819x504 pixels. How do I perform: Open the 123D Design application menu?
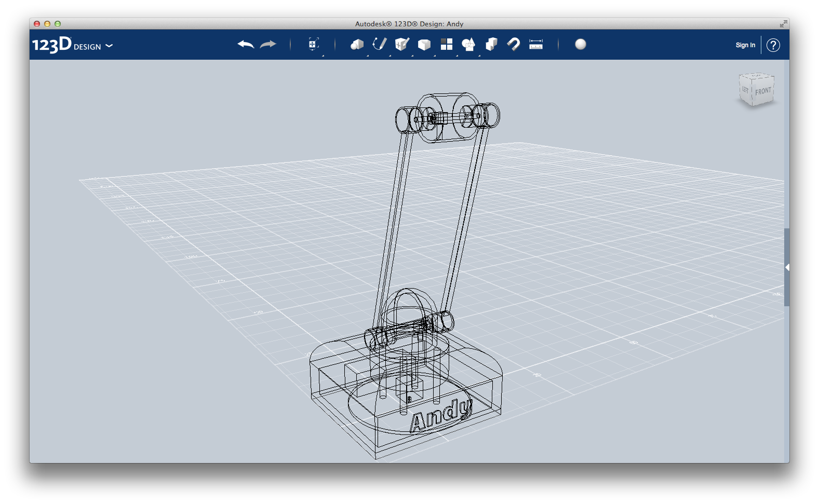point(72,45)
